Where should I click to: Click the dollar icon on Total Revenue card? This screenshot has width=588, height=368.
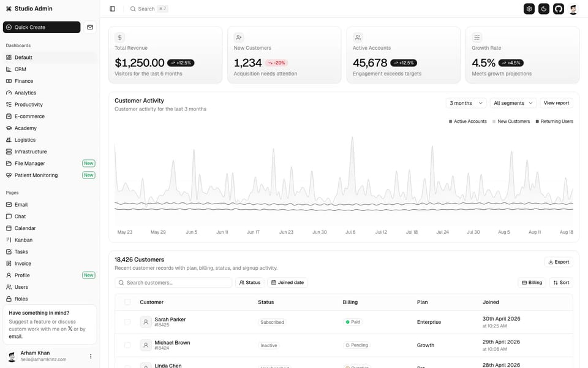119,37
